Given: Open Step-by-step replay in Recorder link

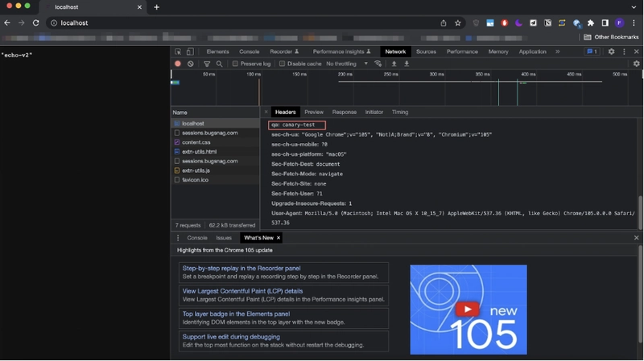Looking at the screenshot, I should 242,269.
